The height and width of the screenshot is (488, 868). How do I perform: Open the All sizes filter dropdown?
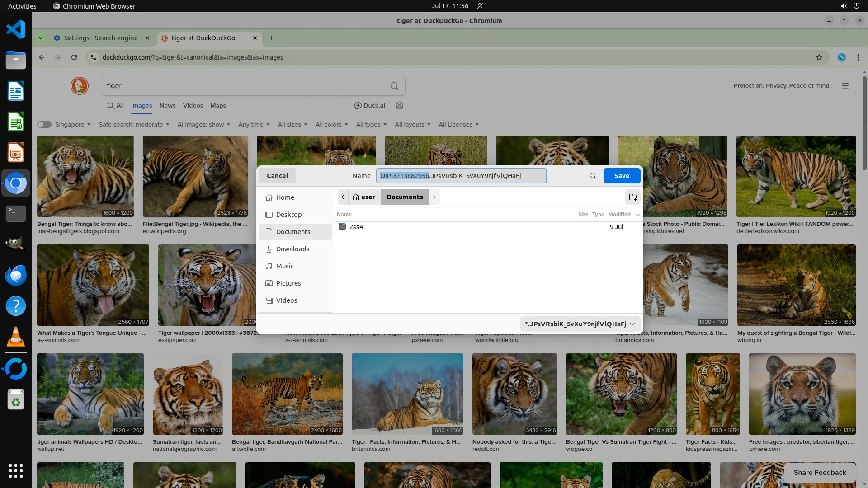tap(292, 125)
